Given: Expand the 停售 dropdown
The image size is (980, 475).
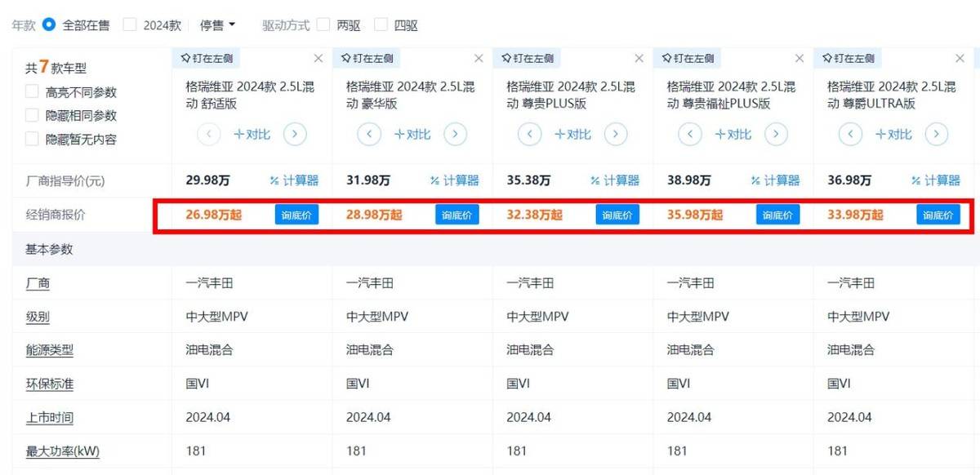Looking at the screenshot, I should point(218,24).
